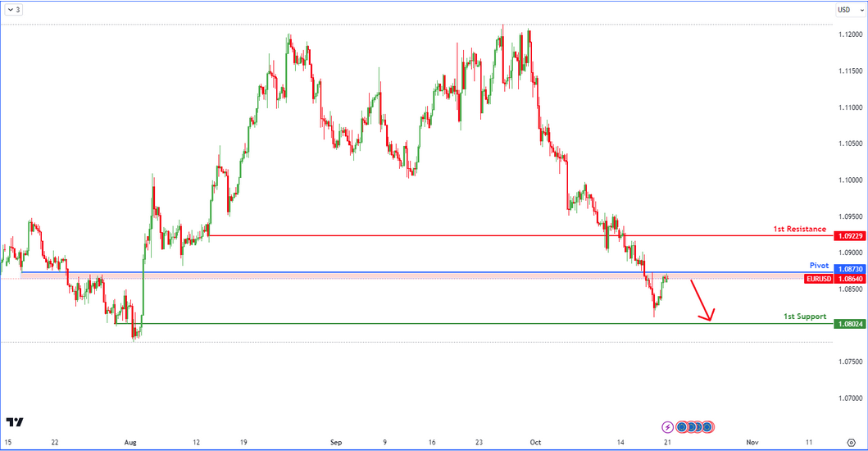
Task: Select the green 1st Support horizontal line
Action: point(473,324)
